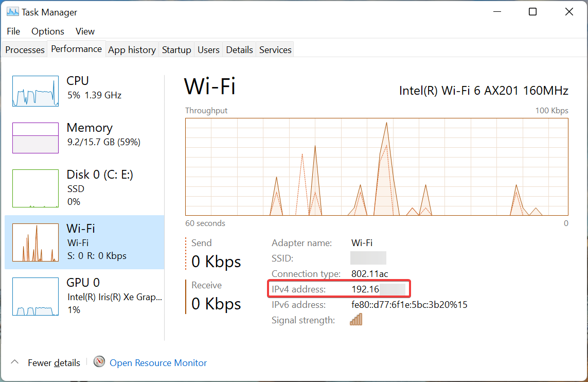Click the Task Manager title bar icon

(x=13, y=12)
